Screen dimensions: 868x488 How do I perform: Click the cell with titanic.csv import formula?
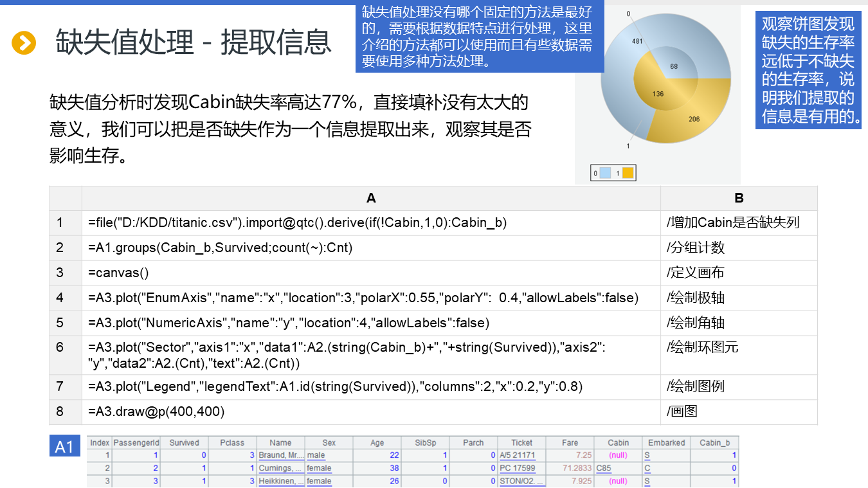pos(371,223)
